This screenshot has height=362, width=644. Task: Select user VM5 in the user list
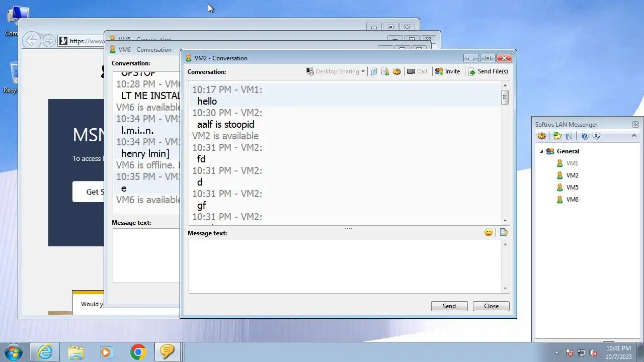[572, 188]
